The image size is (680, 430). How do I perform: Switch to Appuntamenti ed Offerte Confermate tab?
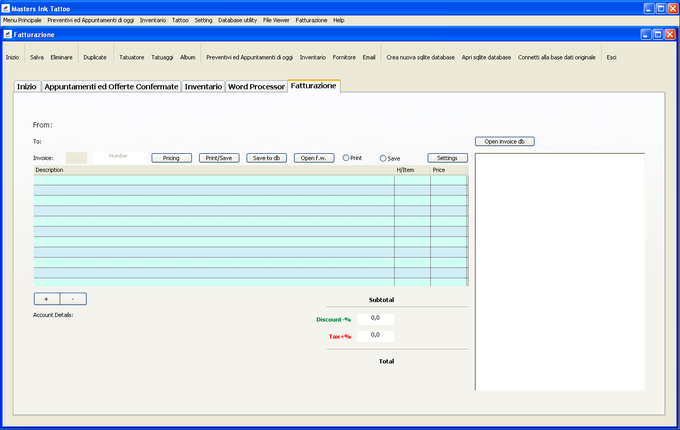pyautogui.click(x=111, y=87)
